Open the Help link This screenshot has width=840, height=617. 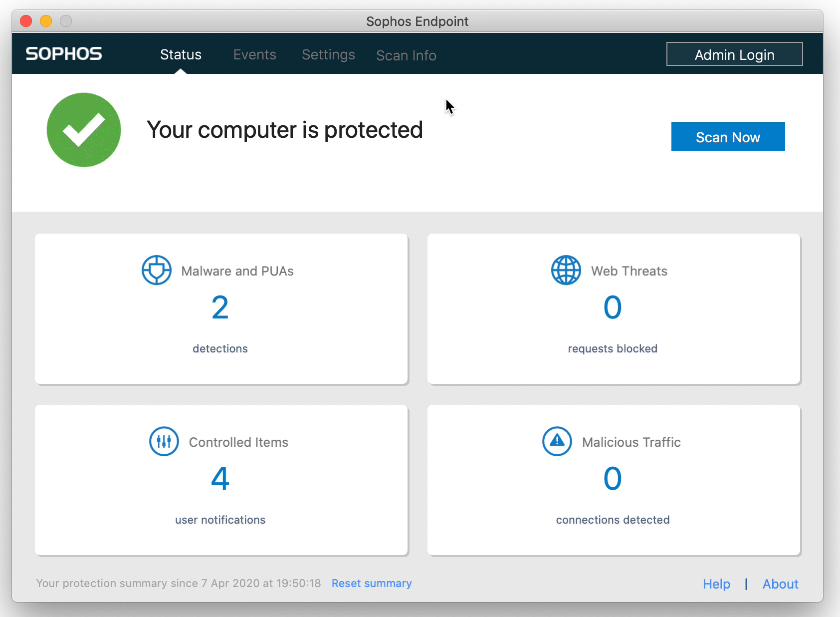click(x=716, y=584)
